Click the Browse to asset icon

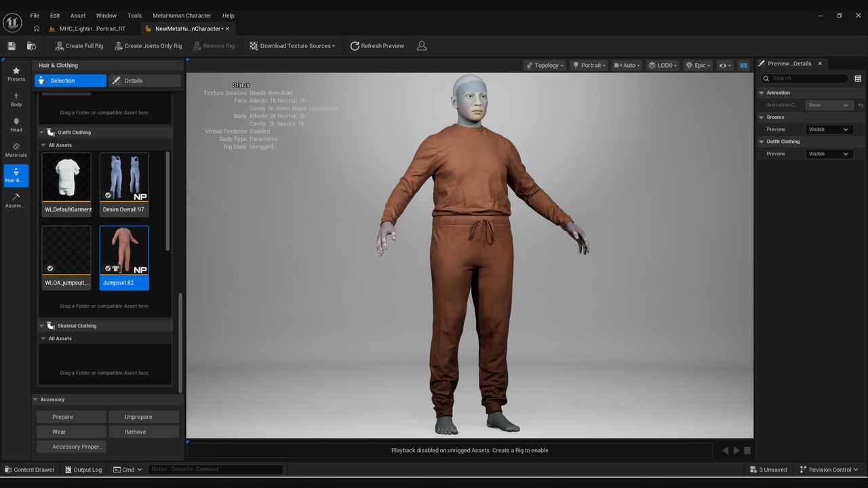pyautogui.click(x=31, y=46)
